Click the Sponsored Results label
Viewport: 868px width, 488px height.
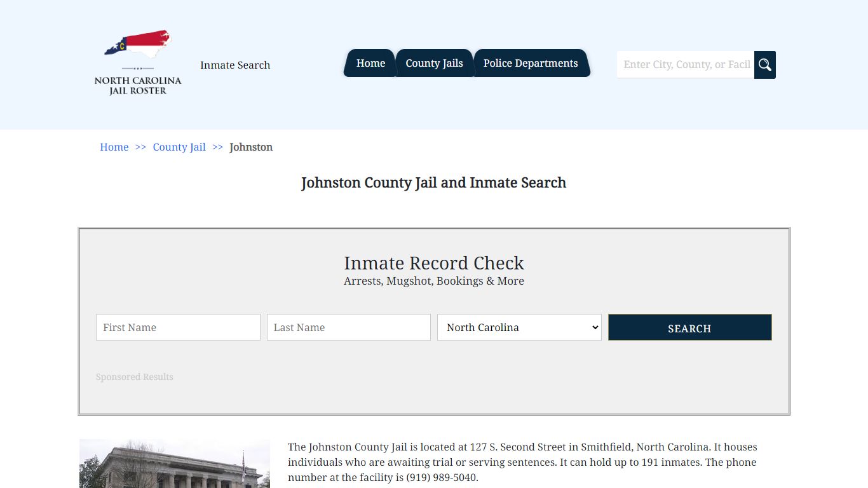tap(135, 377)
